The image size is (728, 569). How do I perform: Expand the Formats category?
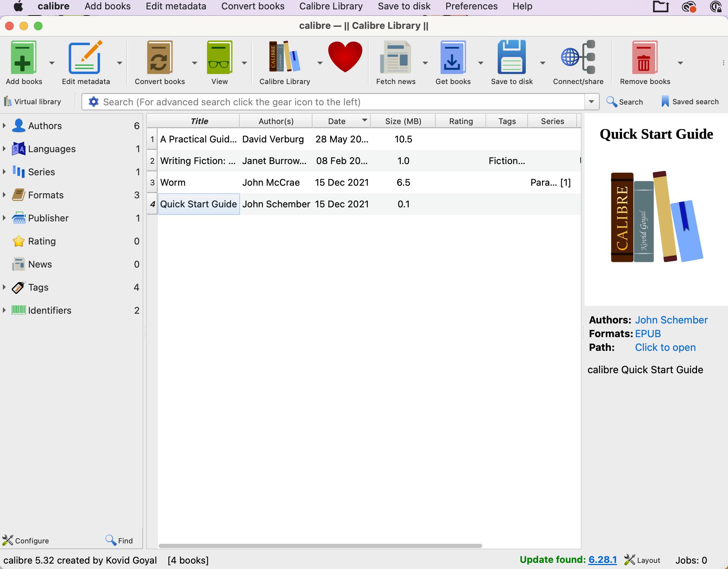(x=4, y=195)
